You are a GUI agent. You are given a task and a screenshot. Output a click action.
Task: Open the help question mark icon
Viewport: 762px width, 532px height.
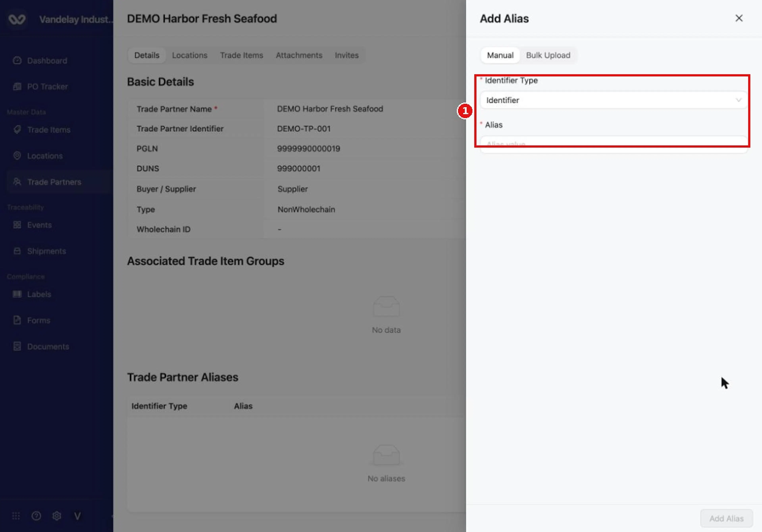click(36, 516)
